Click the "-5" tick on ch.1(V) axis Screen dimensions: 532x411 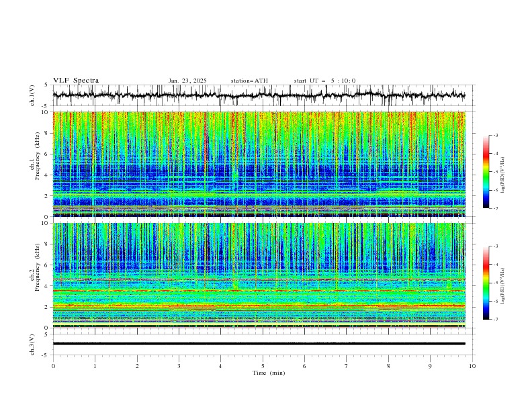coord(46,106)
